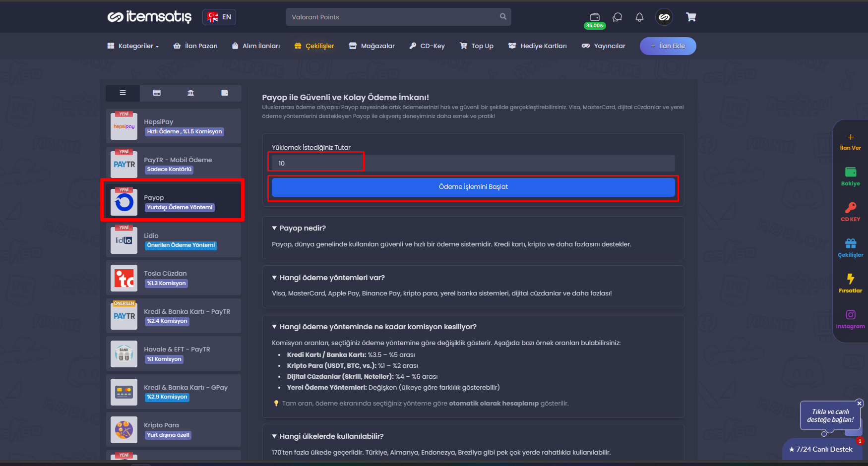Choose Havale & EFT - PayTR method
Viewport: 868px width, 466px height.
[174, 353]
